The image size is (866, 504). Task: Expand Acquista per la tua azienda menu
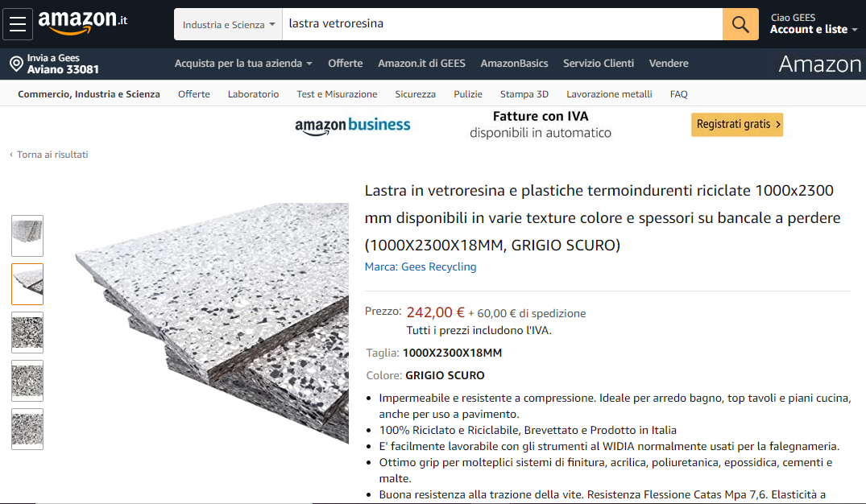pos(243,64)
